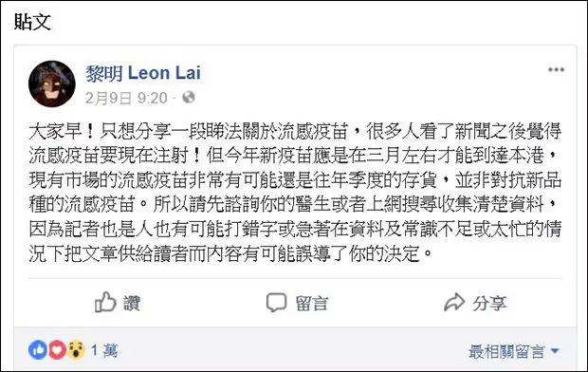Click the speech bubble comment icon
588x372 pixels.
pyautogui.click(x=276, y=303)
